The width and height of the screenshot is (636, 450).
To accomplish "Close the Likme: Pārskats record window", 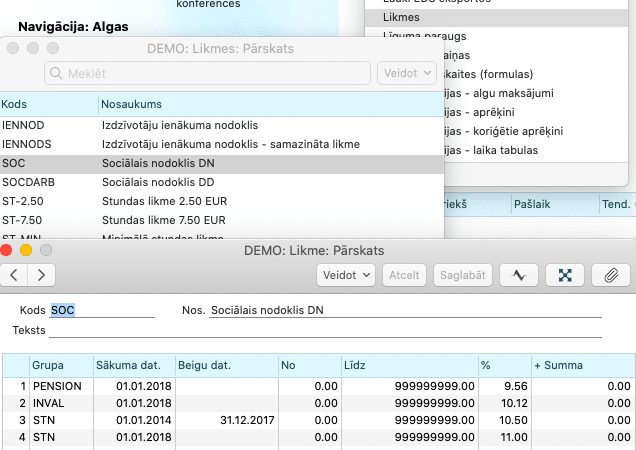I will [7, 249].
